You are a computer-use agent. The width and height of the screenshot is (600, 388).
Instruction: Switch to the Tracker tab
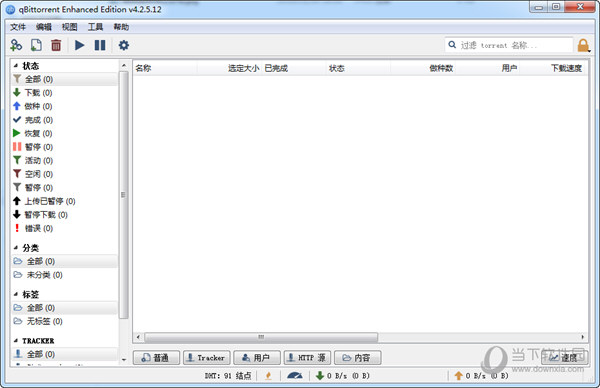click(x=207, y=358)
